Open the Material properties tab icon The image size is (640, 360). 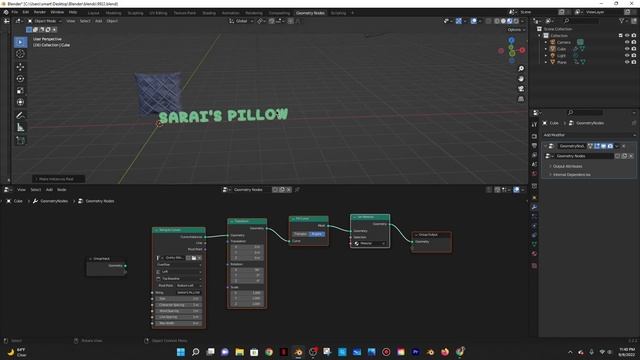(534, 253)
